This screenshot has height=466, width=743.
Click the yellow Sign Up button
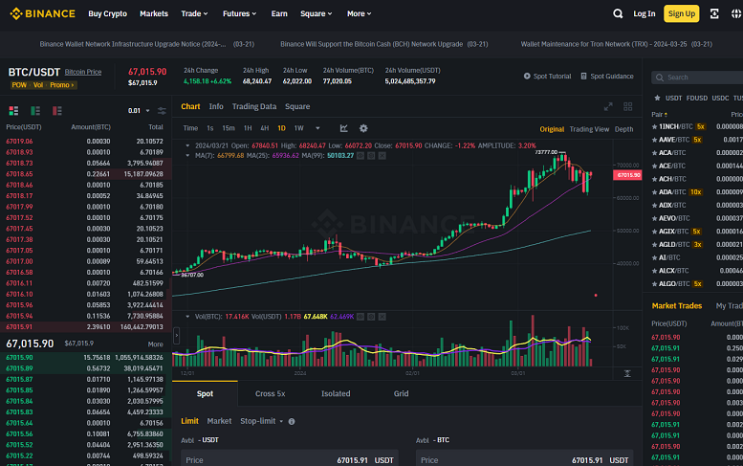681,14
